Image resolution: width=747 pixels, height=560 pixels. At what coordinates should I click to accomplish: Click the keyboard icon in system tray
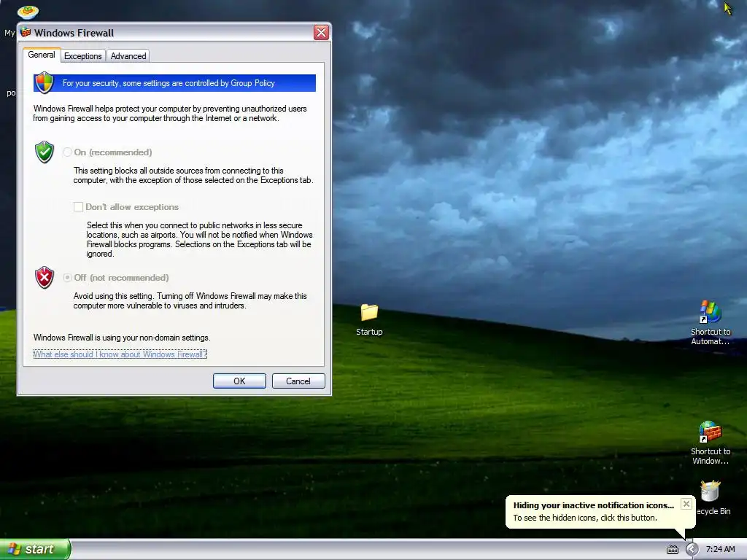point(672,550)
